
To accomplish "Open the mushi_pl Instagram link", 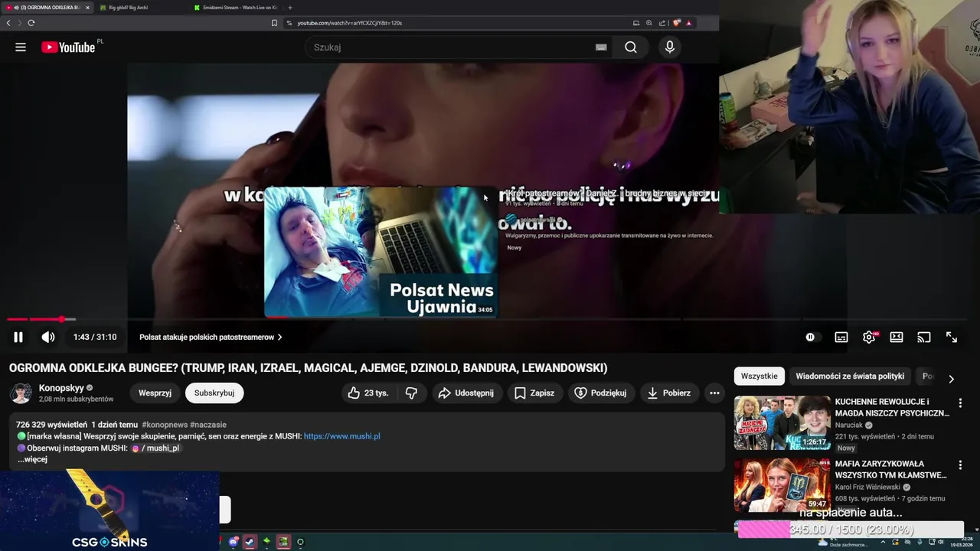I will [155, 448].
